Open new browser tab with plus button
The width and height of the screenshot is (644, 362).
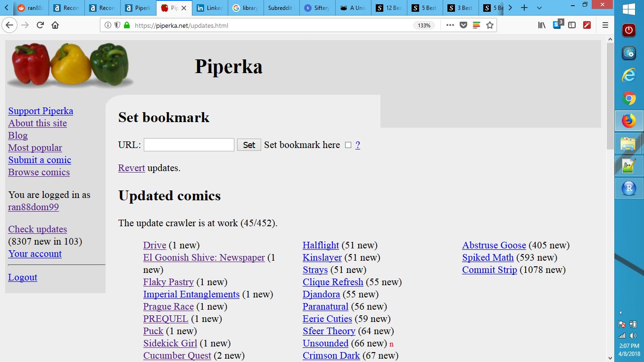(x=524, y=8)
